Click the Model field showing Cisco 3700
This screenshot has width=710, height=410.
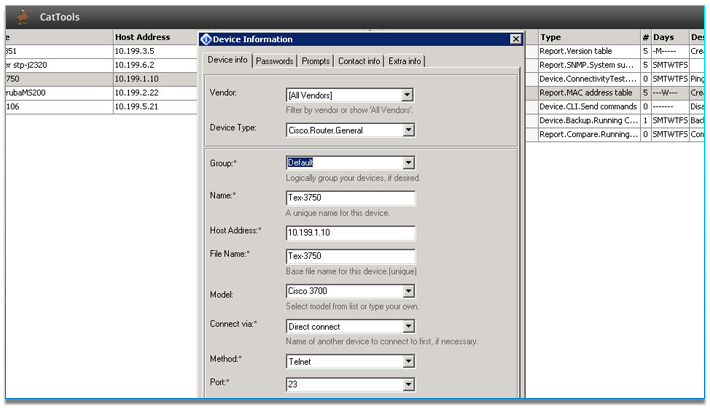click(344, 291)
